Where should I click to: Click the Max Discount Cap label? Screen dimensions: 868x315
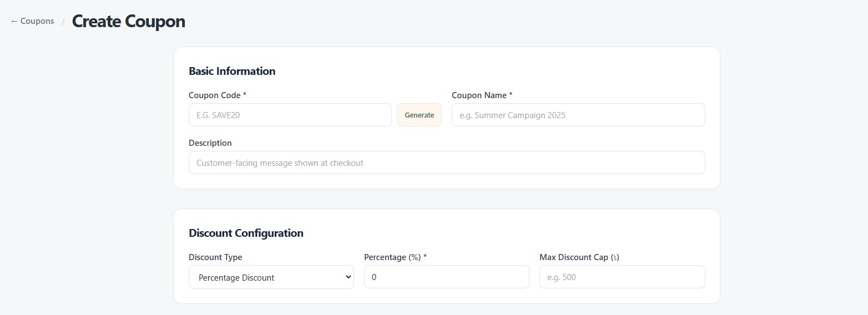(579, 257)
